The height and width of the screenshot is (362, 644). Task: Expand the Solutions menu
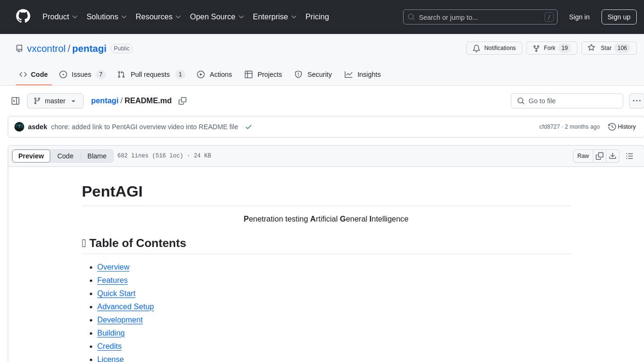tap(107, 17)
